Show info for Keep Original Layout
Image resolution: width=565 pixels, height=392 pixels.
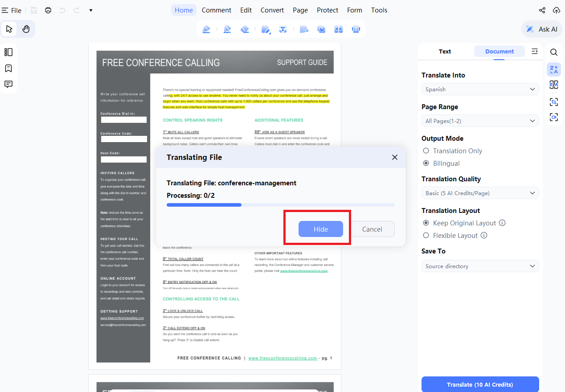pyautogui.click(x=502, y=223)
